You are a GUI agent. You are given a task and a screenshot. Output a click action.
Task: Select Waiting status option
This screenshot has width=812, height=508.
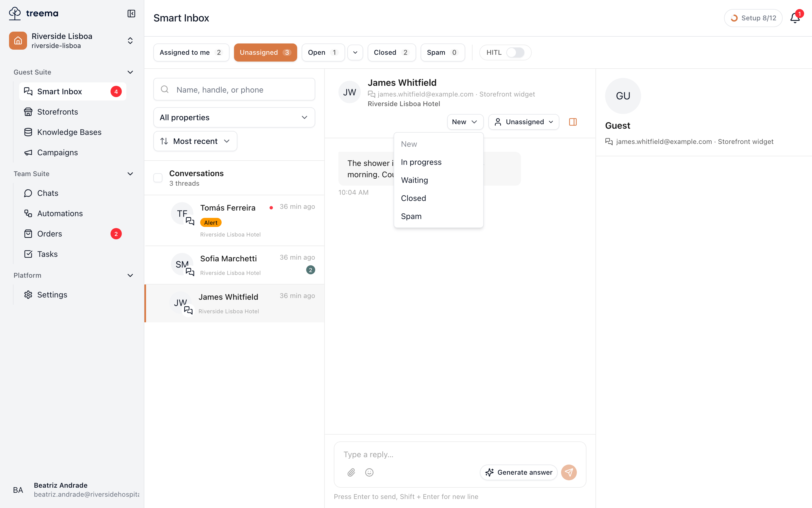(x=438, y=180)
